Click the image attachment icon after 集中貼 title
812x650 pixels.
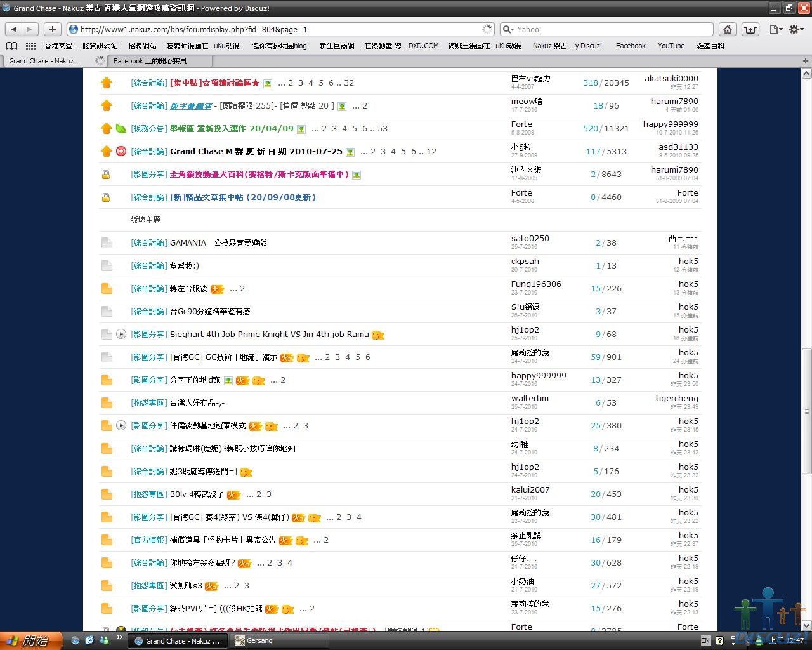[x=268, y=84]
